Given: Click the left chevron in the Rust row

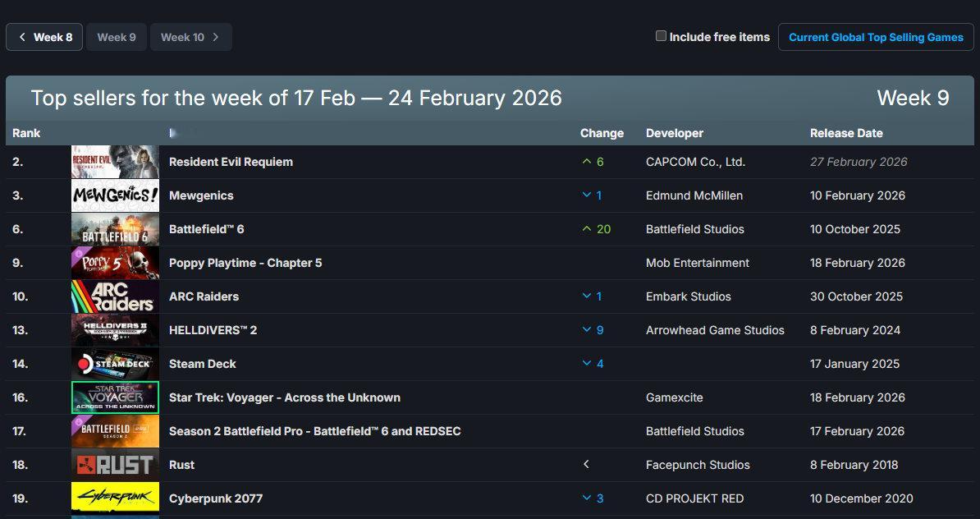Looking at the screenshot, I should point(586,465).
